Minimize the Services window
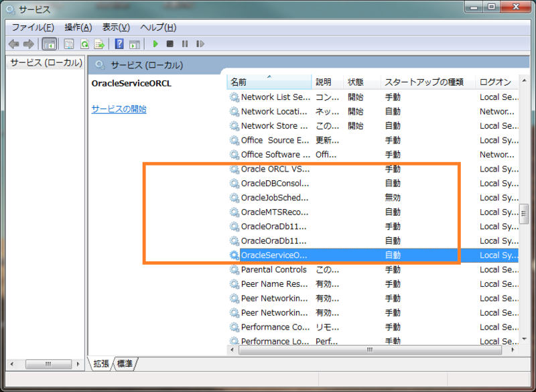 (474, 7)
